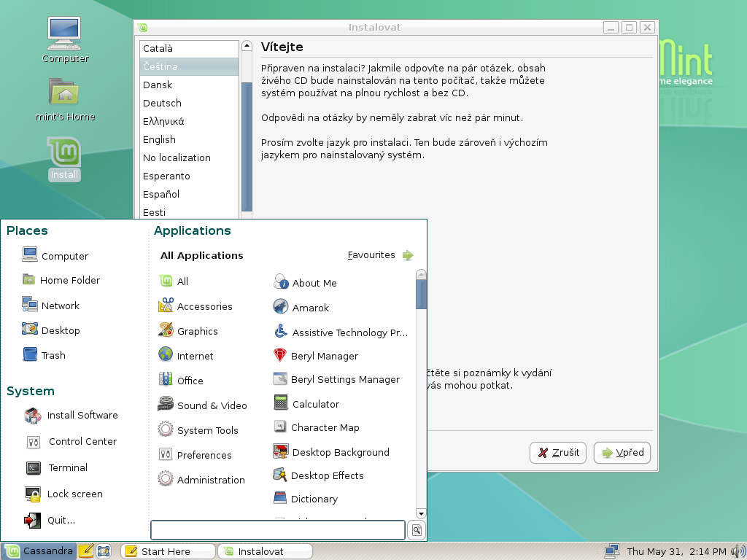Select the Graphics category
This screenshot has height=560, width=747.
pos(187,331)
